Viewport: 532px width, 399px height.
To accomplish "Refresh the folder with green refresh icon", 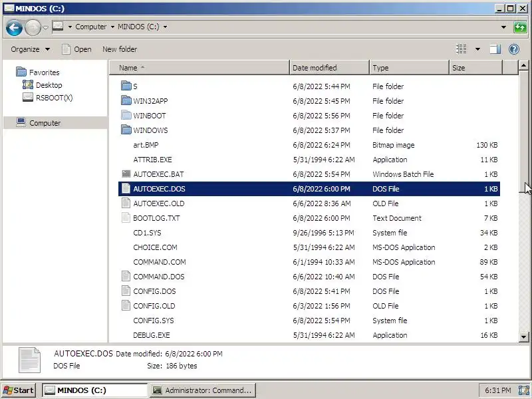I will click(520, 27).
